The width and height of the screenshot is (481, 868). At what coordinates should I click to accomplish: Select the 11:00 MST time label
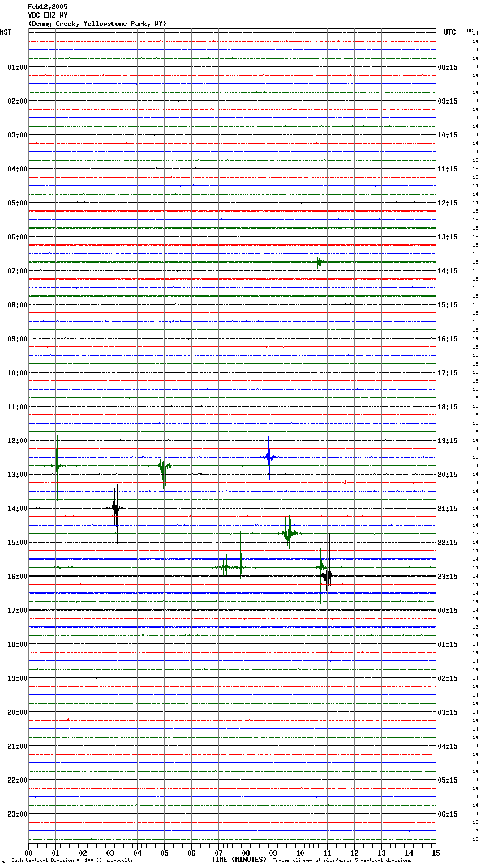(x=17, y=407)
